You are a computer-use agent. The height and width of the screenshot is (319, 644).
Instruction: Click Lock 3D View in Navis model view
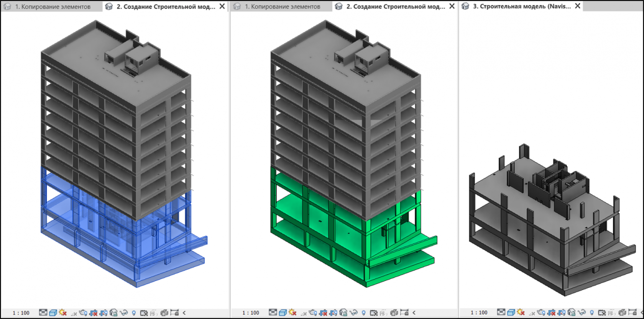pyautogui.click(x=572, y=312)
